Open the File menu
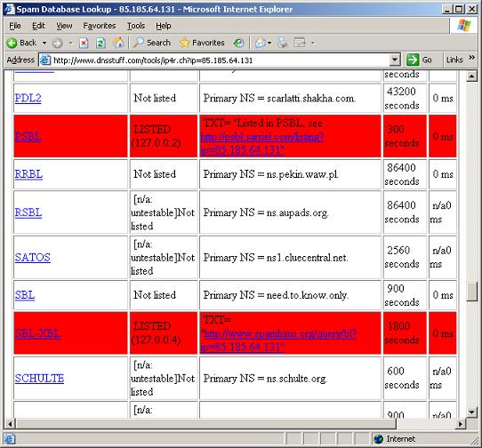This screenshot has width=482, height=448. pyautogui.click(x=15, y=26)
